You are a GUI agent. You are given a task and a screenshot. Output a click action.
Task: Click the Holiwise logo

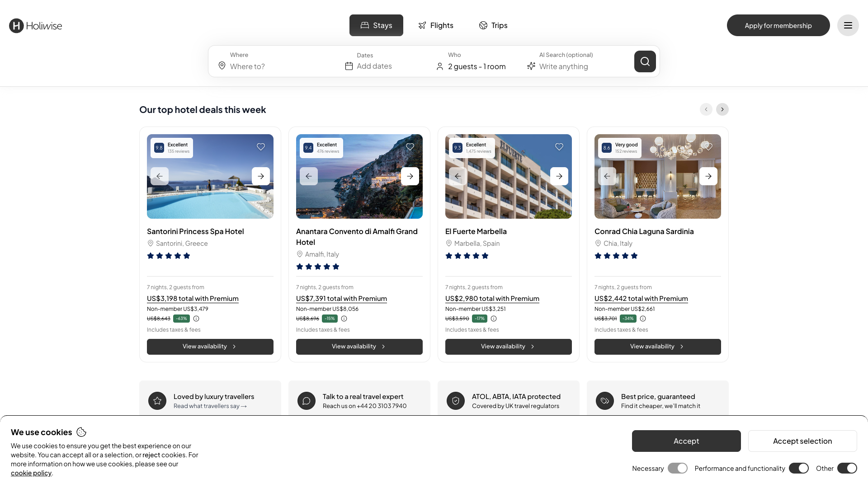[36, 26]
